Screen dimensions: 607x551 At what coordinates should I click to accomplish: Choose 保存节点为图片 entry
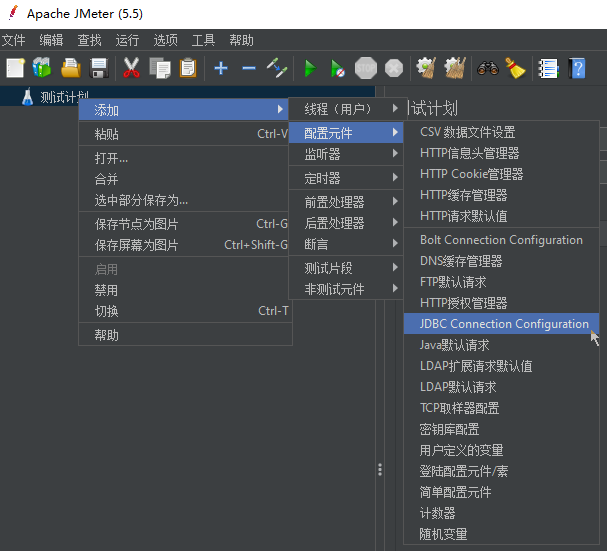click(185, 224)
